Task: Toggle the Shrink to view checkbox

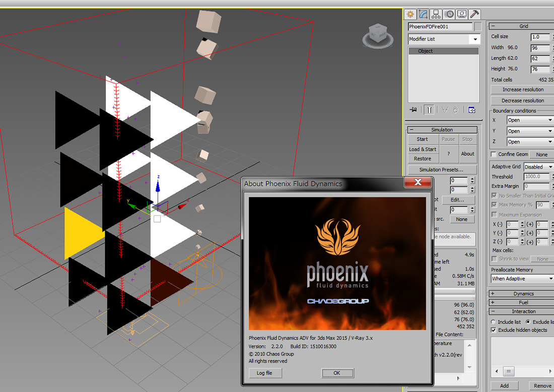Action: click(x=494, y=259)
